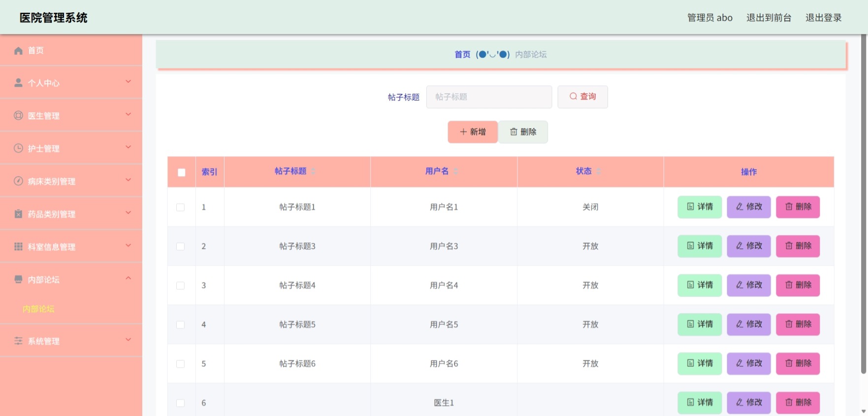
Task: Click 退出登录 in the header
Action: tap(824, 18)
